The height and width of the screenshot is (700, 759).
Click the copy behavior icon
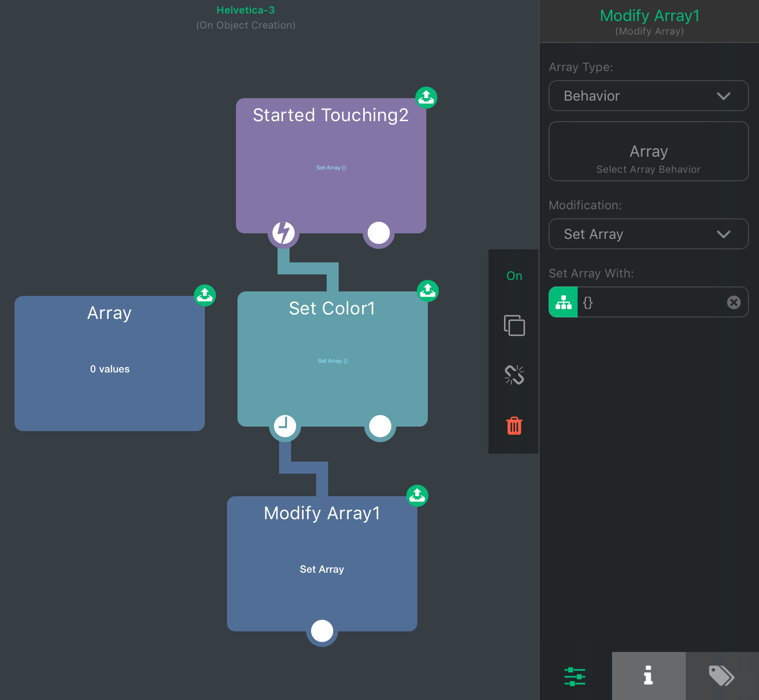(x=514, y=325)
